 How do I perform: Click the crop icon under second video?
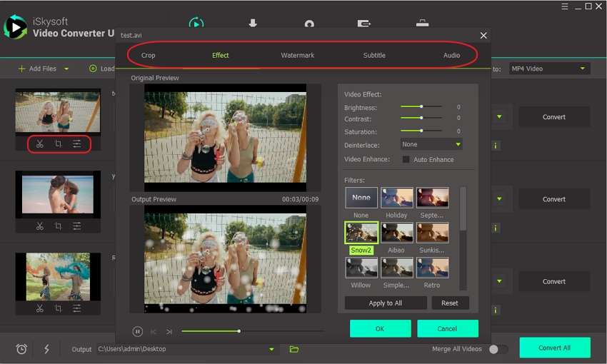59,226
